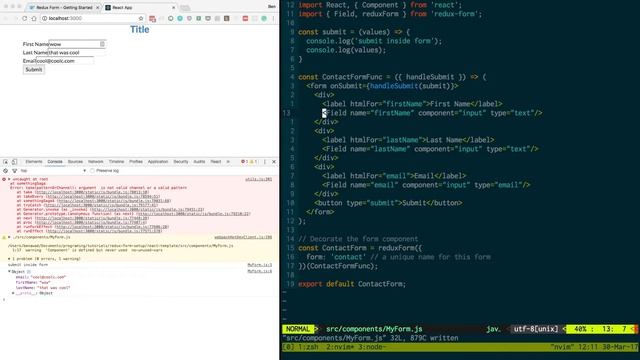640x360 pixels.
Task: Click the Title heading on the page
Action: pyautogui.click(x=140, y=29)
